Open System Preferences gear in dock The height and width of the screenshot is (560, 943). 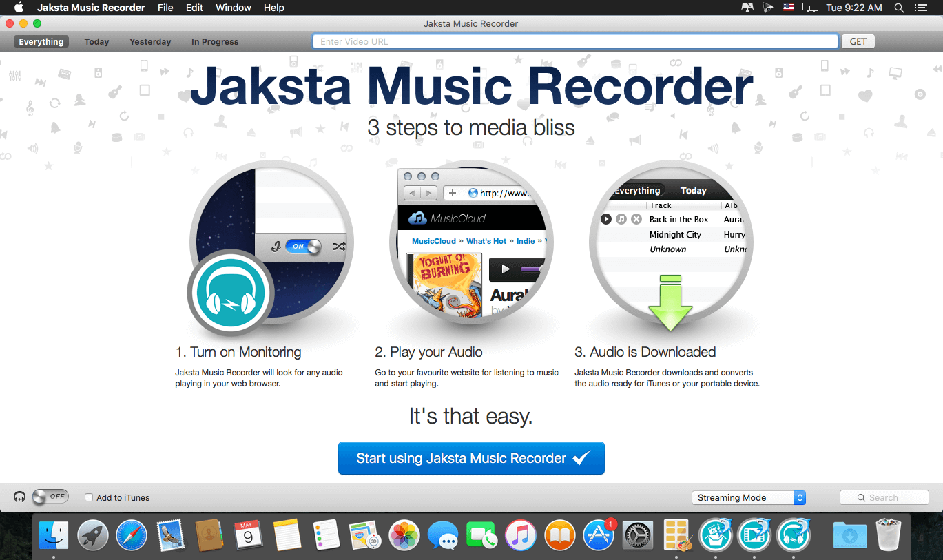638,535
